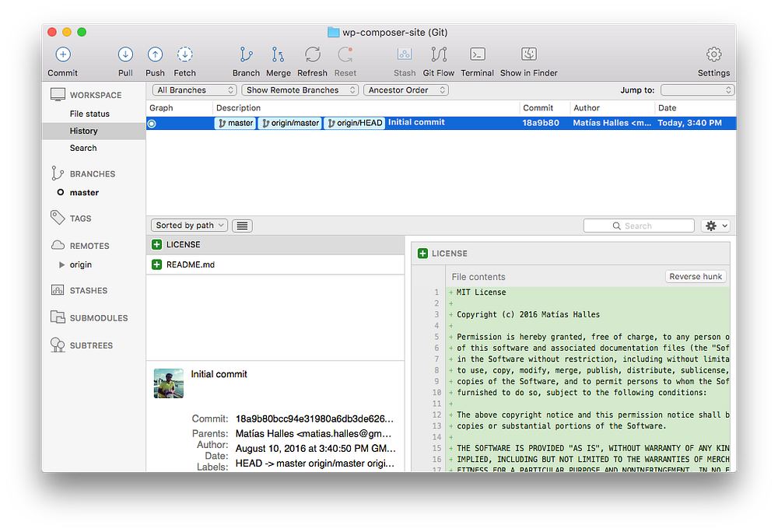Click the Reset toolbar icon

pyautogui.click(x=345, y=54)
